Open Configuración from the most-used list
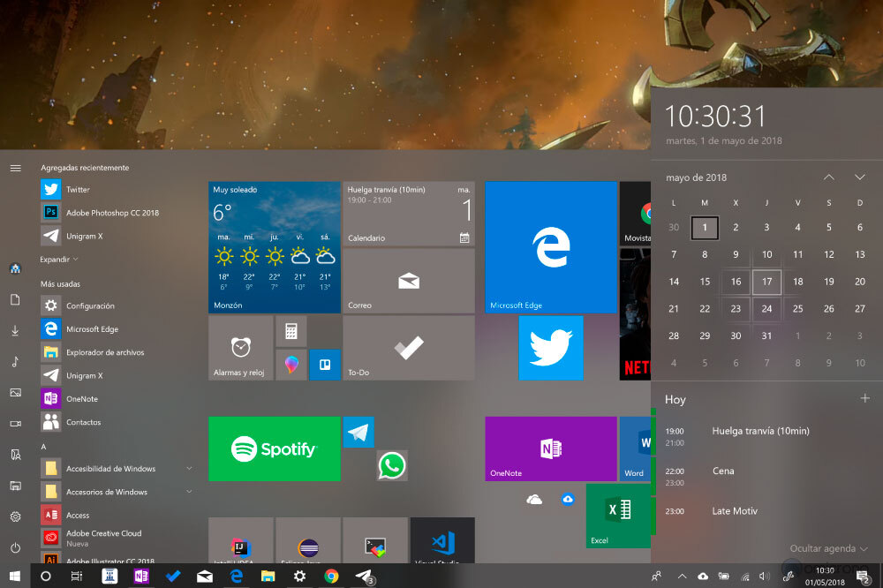 pyautogui.click(x=88, y=305)
